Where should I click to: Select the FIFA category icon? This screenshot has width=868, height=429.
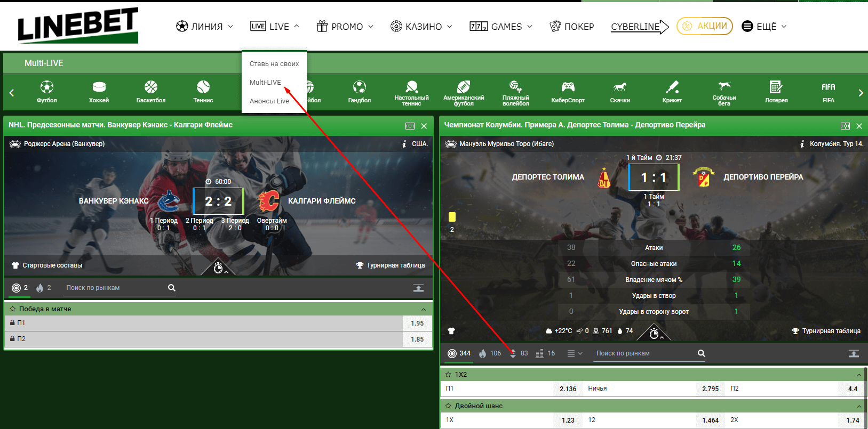[829, 92]
